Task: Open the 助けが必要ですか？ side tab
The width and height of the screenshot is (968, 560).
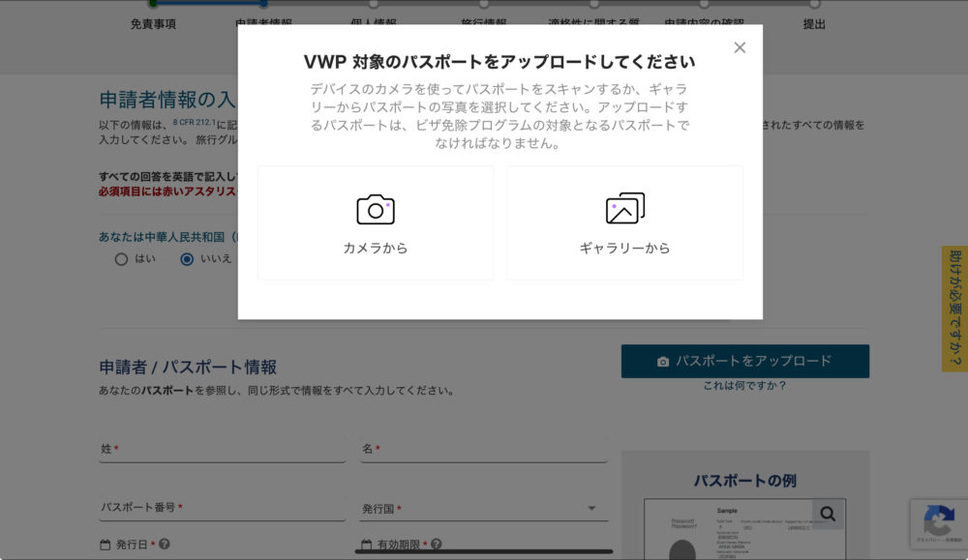Action: click(x=954, y=309)
